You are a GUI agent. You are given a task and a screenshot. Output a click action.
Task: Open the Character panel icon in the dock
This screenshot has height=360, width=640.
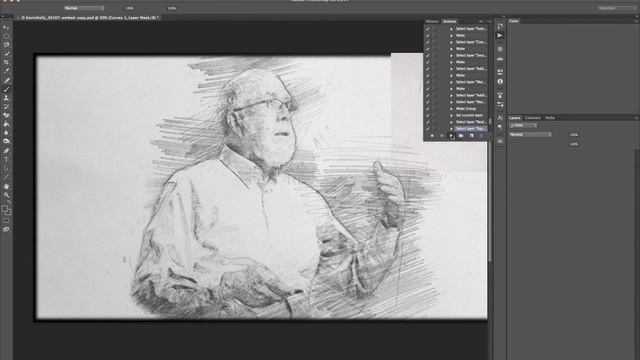tap(500, 118)
